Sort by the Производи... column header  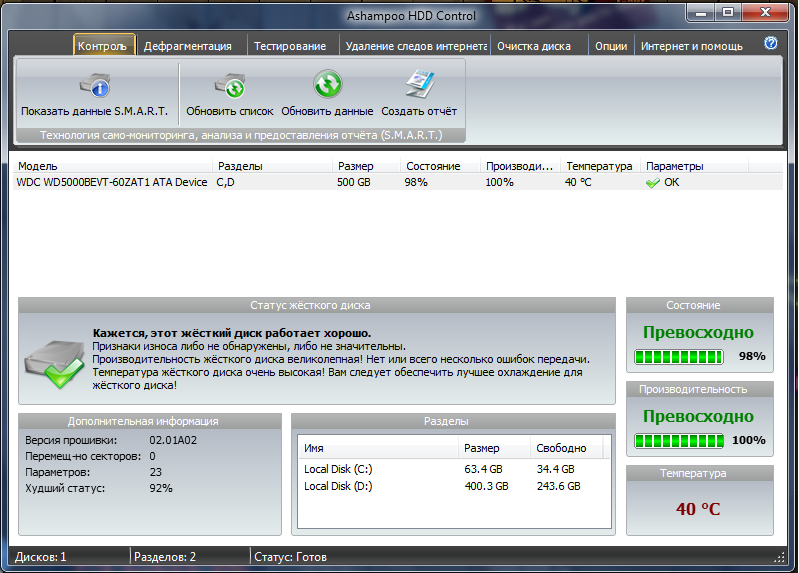(520, 166)
